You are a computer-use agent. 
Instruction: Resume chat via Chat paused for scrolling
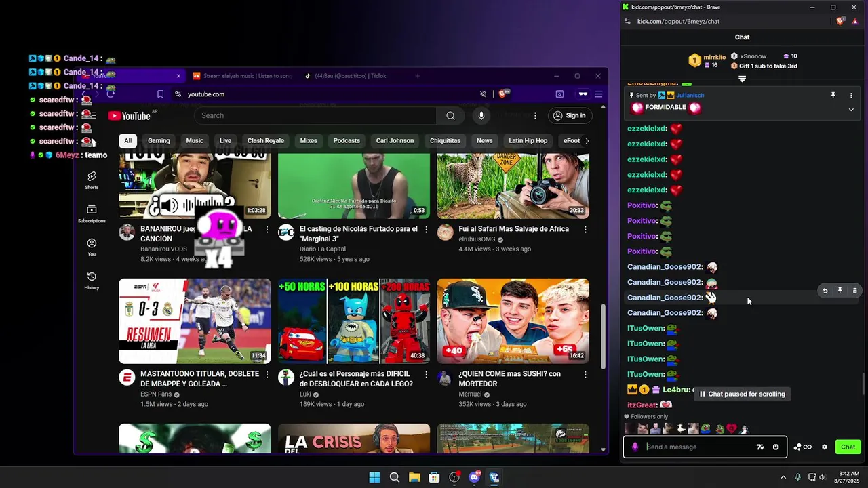pos(741,394)
